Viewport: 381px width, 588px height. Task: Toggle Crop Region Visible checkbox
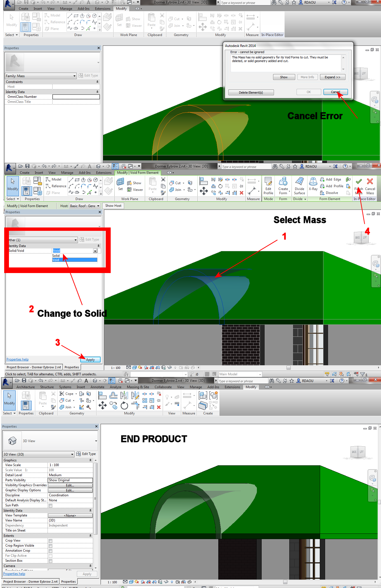tap(51, 546)
